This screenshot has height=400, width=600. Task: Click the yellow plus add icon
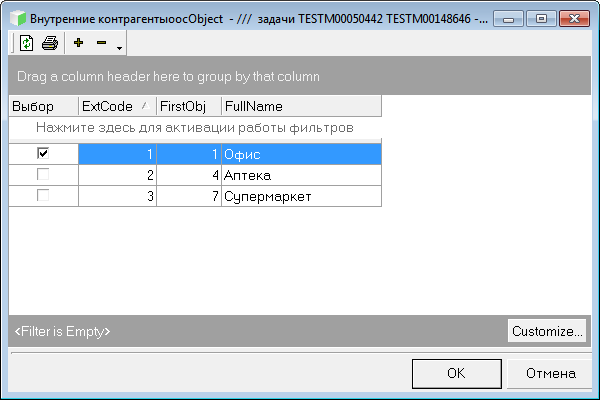pos(78,42)
